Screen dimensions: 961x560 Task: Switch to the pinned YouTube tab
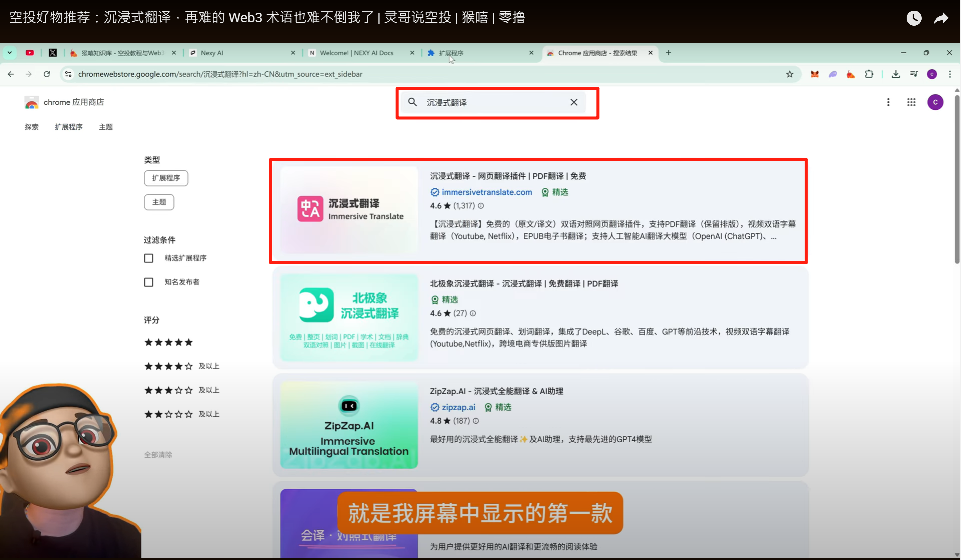click(30, 53)
